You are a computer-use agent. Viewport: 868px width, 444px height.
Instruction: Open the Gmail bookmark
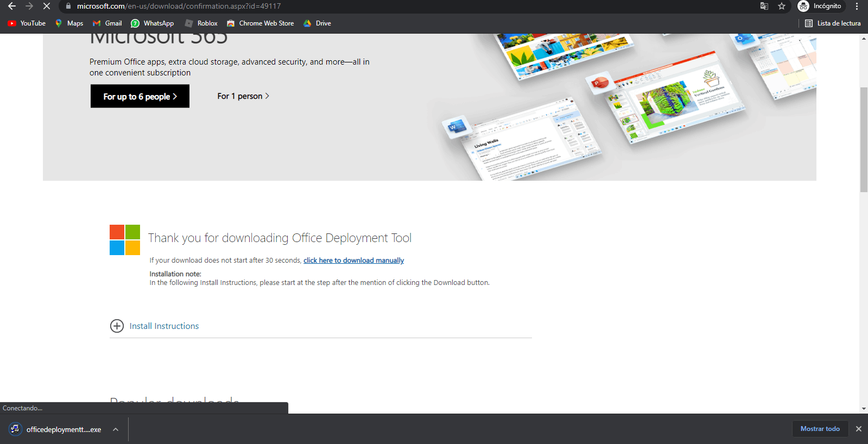tap(107, 23)
